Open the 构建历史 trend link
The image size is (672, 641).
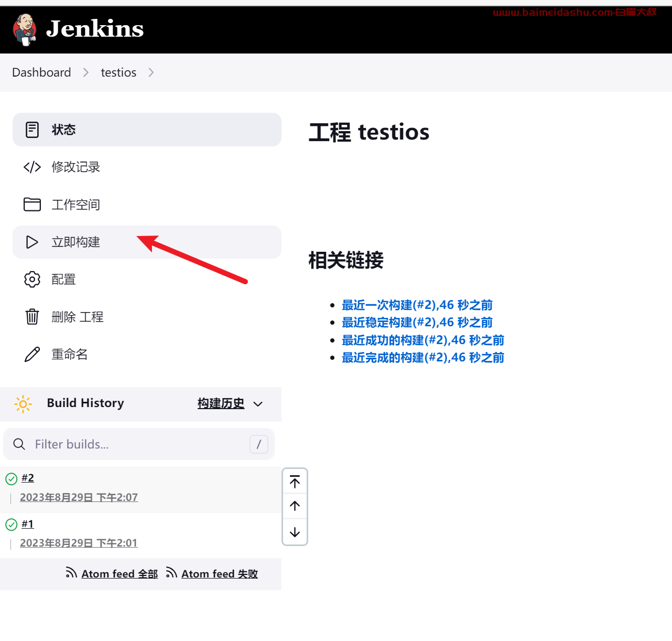[x=221, y=403]
